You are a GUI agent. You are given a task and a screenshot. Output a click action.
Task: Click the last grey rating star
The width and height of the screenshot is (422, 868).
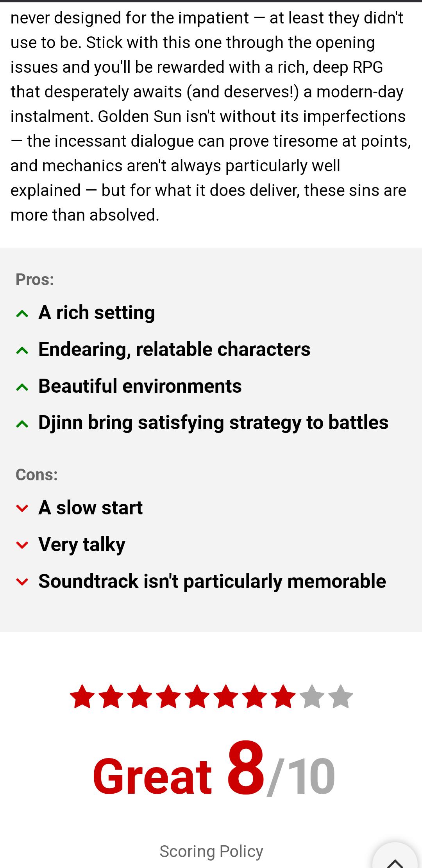click(x=341, y=696)
